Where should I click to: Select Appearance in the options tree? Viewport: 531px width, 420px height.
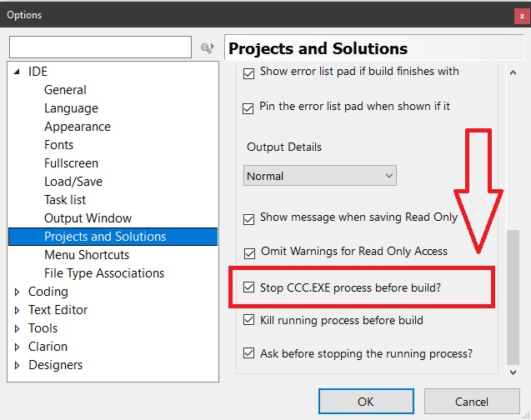tap(78, 127)
